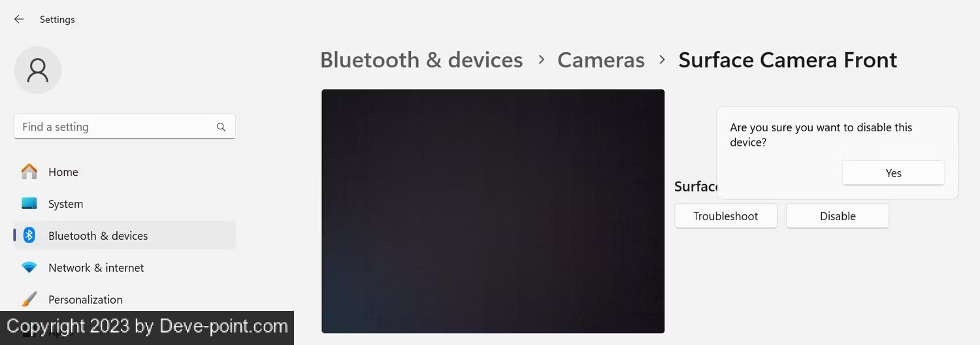The height and width of the screenshot is (345, 980).
Task: Click the Bluetooth logo icon
Action: (x=29, y=235)
